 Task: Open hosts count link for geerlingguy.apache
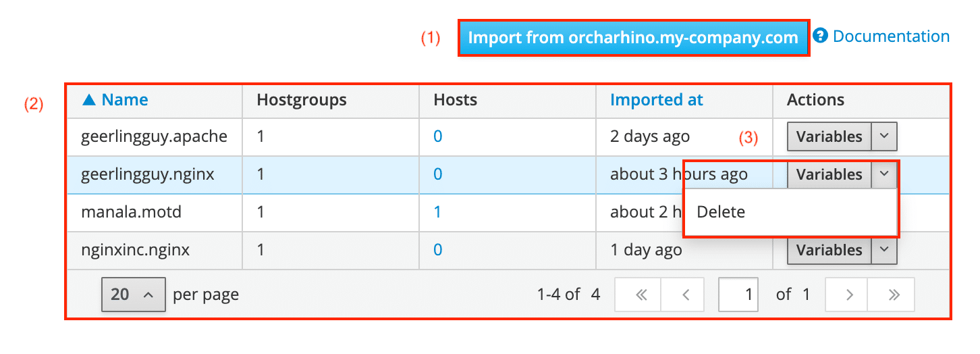coord(437,136)
